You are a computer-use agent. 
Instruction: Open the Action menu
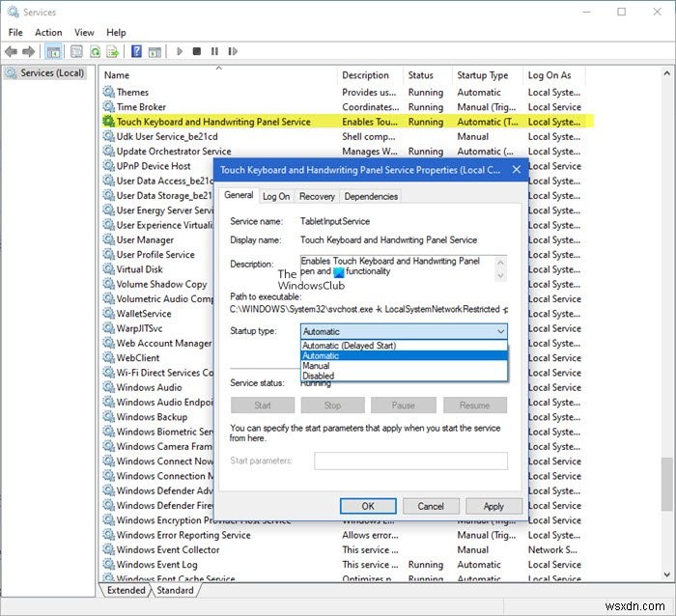49,32
